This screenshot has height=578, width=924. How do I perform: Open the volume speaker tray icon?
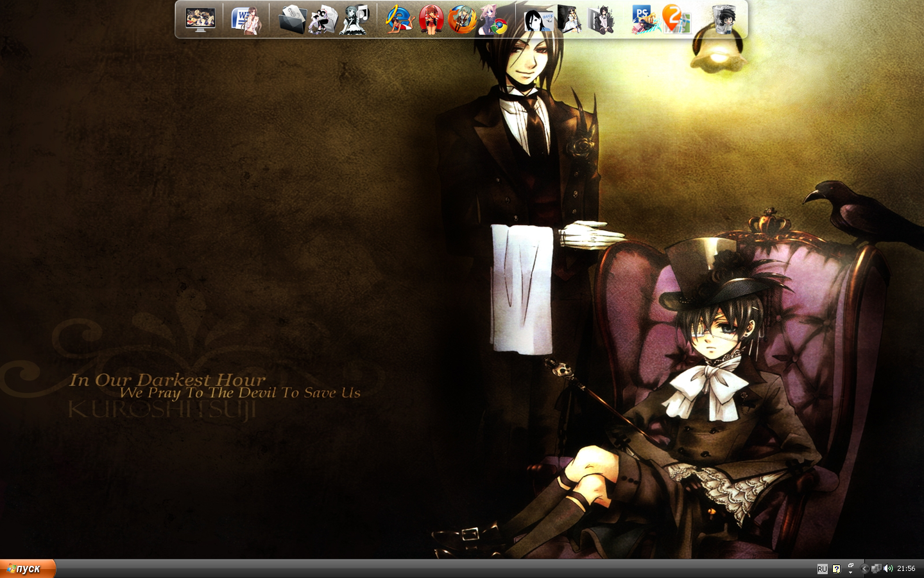pos(888,568)
